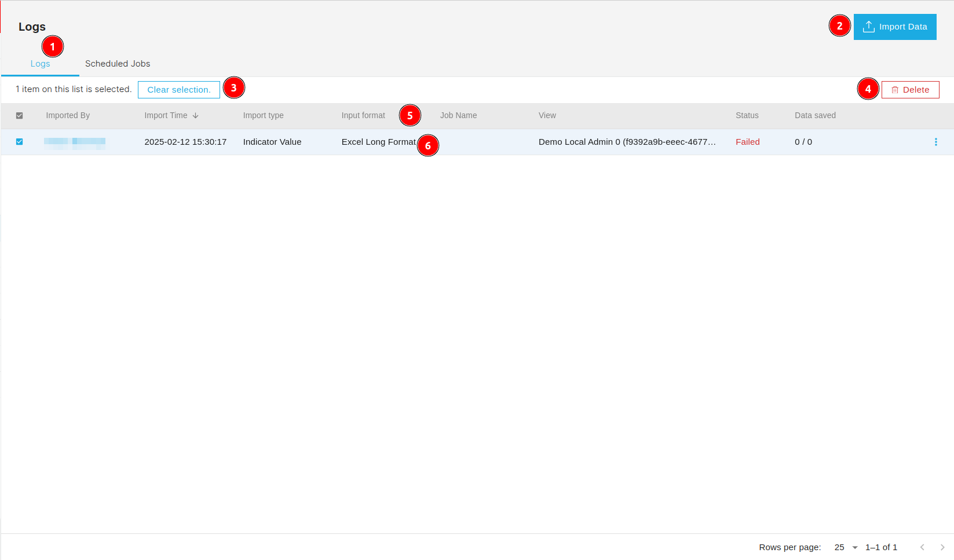Click the Excel Long Format cell

(378, 142)
